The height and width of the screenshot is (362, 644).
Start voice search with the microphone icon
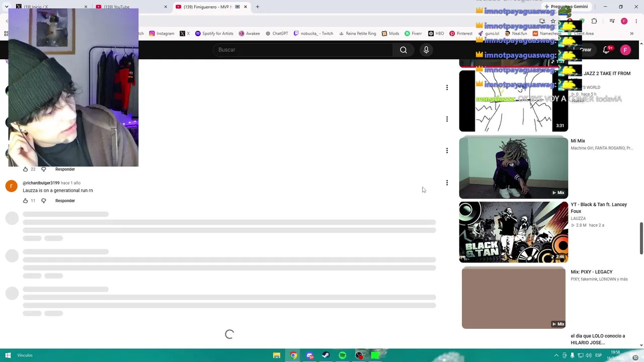(x=426, y=50)
